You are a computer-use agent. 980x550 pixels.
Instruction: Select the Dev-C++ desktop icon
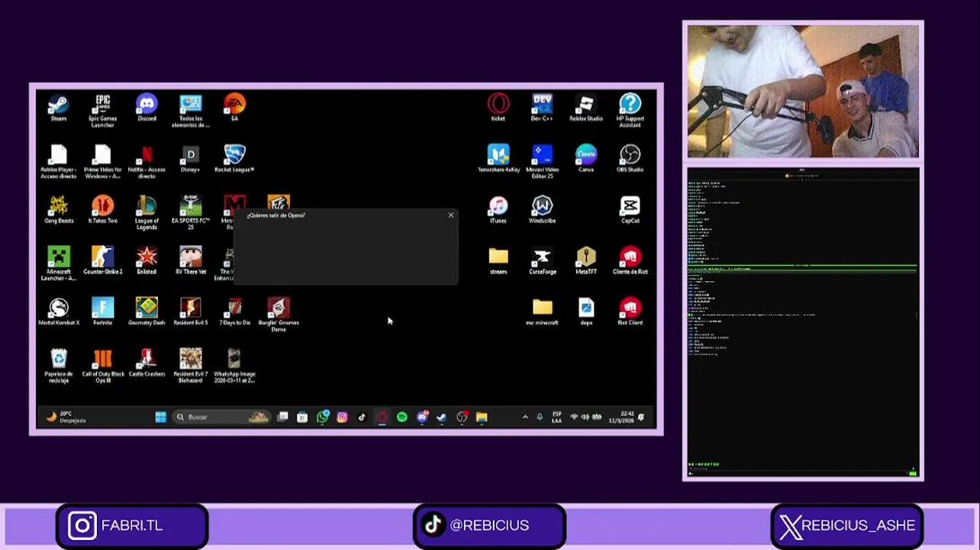(x=542, y=108)
